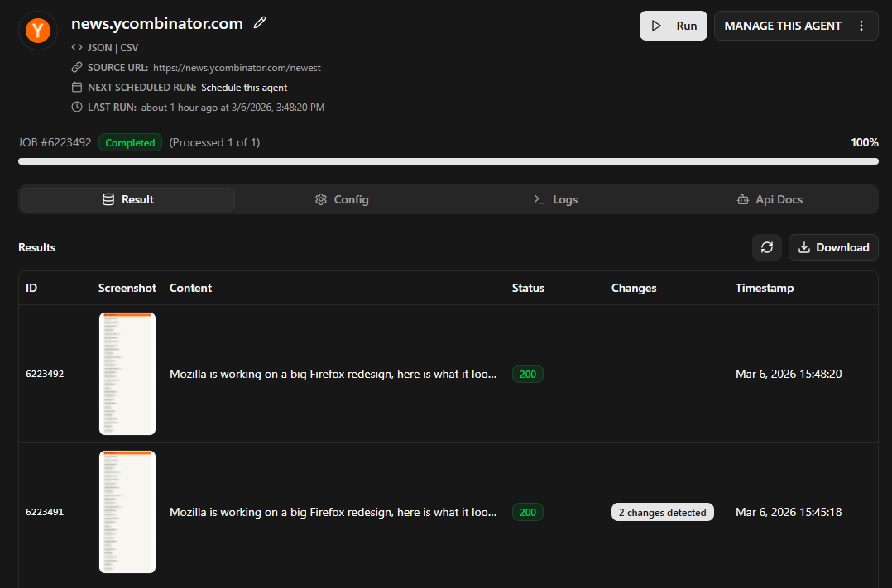The width and height of the screenshot is (892, 588).
Task: Click the job progress bar
Action: point(448,161)
